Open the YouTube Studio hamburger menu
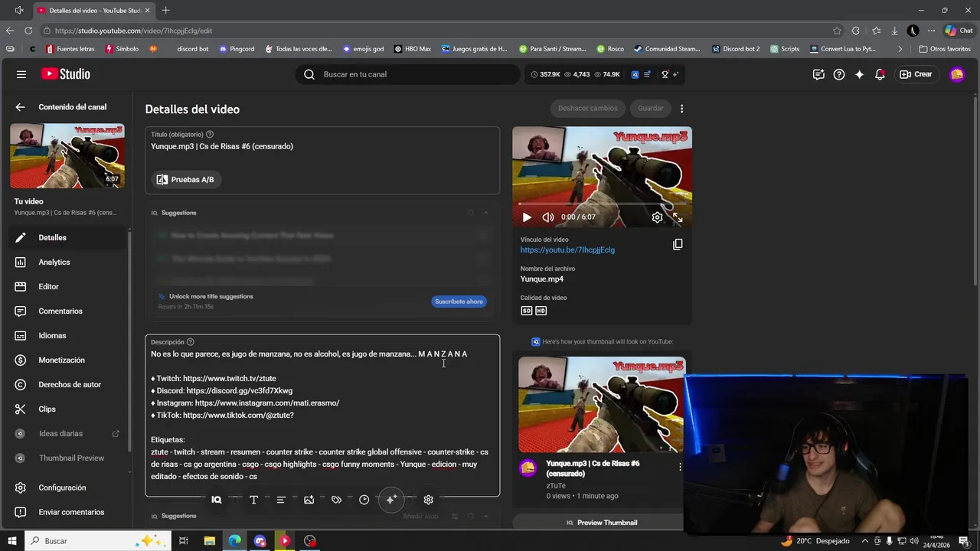Viewport: 980px width, 551px height. click(21, 74)
